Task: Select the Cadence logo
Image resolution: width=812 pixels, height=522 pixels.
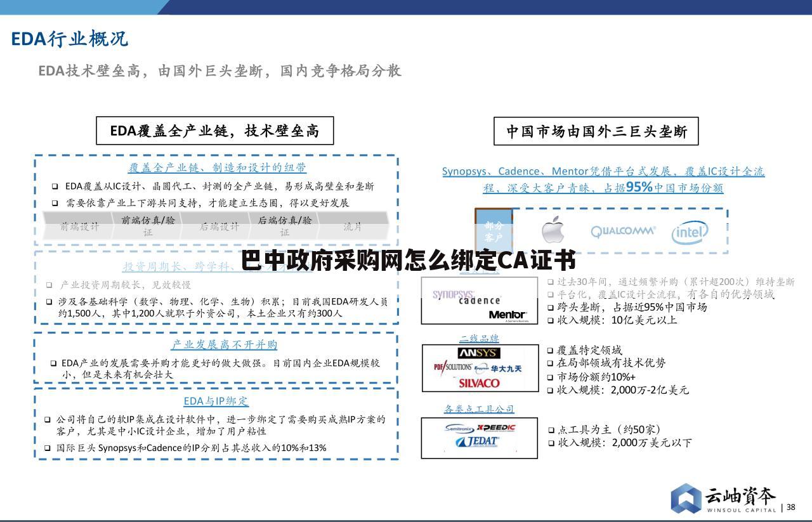Action: 479,301
